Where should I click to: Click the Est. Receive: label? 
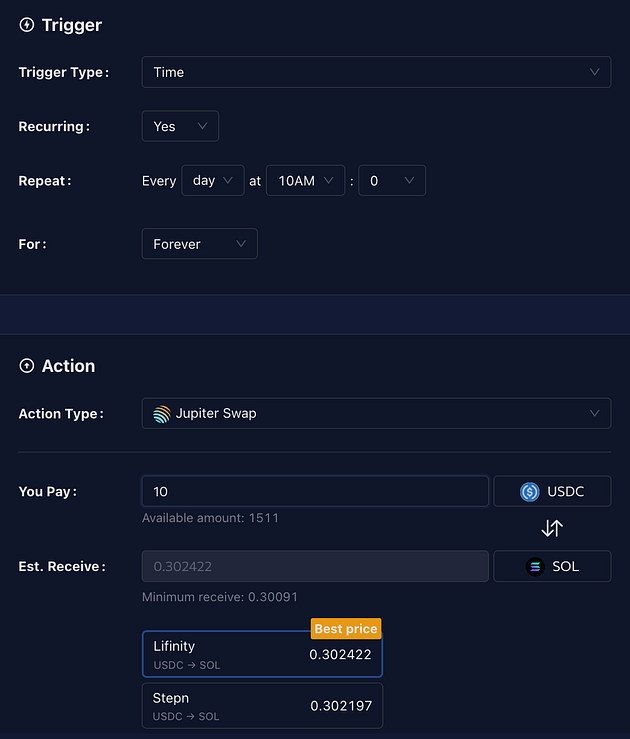(x=62, y=567)
